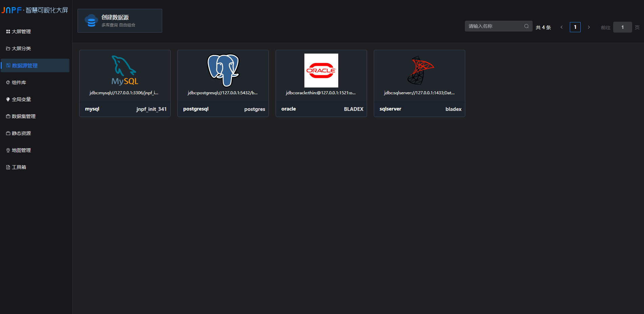Click the blue database icon for 创建数据源
The height and width of the screenshot is (314, 644).
pyautogui.click(x=91, y=21)
